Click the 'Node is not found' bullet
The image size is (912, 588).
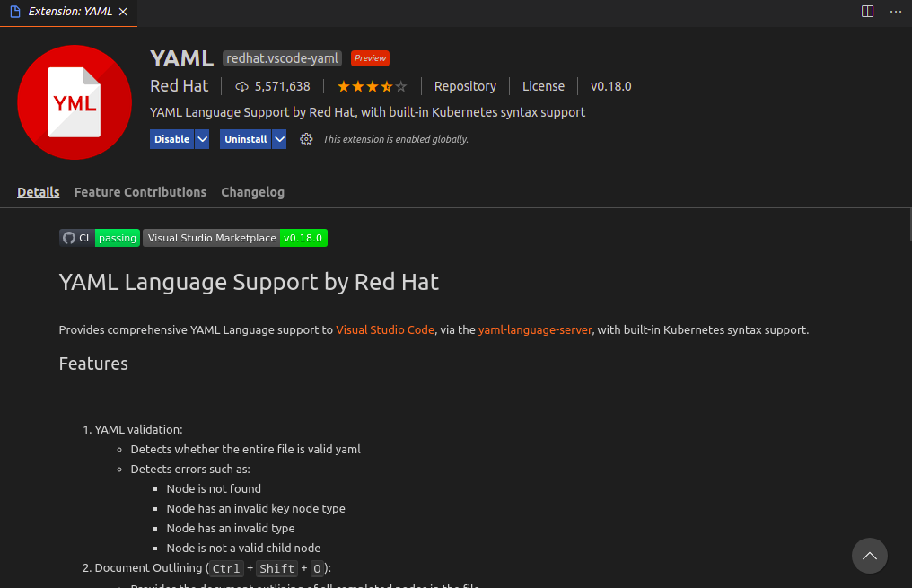[x=214, y=488]
